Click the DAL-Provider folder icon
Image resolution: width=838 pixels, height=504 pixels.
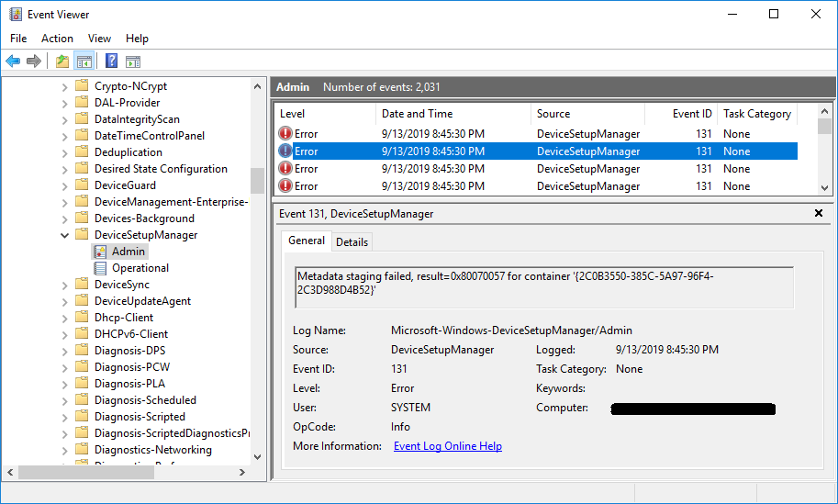coord(82,102)
